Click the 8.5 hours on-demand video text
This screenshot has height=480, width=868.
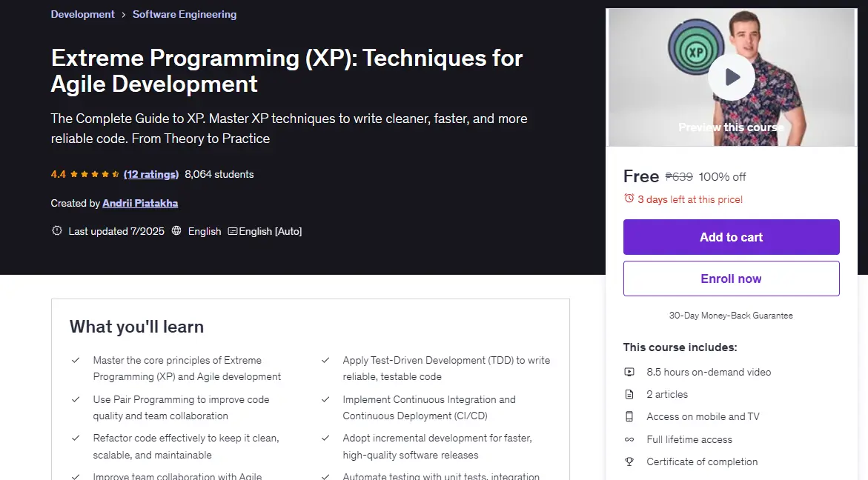pos(709,372)
